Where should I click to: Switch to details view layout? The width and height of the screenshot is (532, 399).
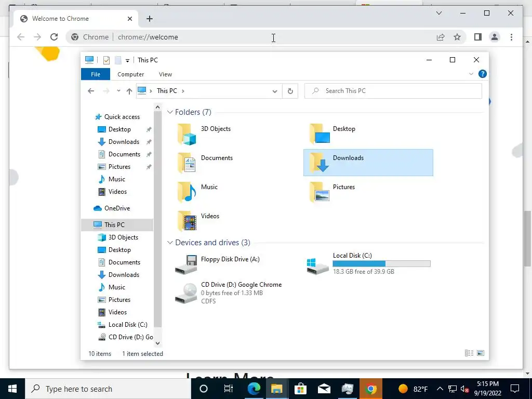click(x=469, y=353)
